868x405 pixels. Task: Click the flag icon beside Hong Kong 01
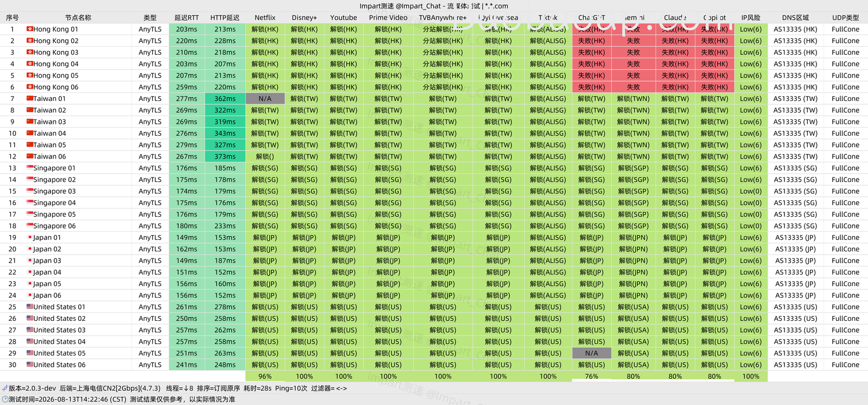30,29
